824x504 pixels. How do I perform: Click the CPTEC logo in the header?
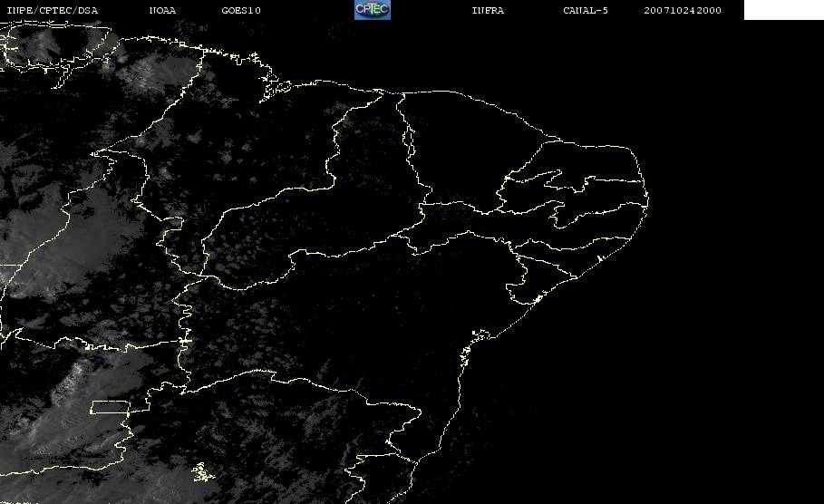click(373, 10)
